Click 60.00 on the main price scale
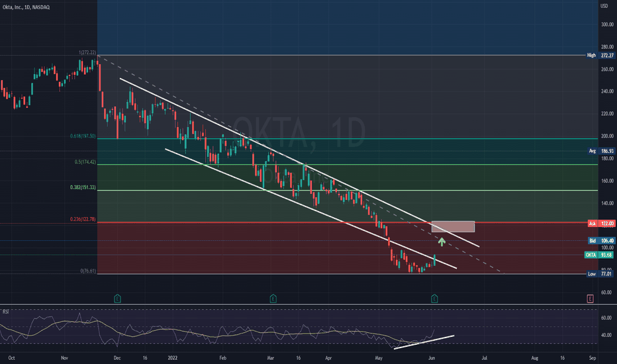 [606, 293]
